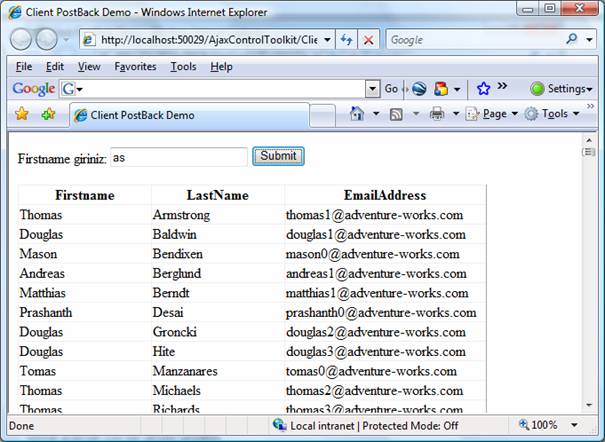Click the Home page icon

coord(357,114)
